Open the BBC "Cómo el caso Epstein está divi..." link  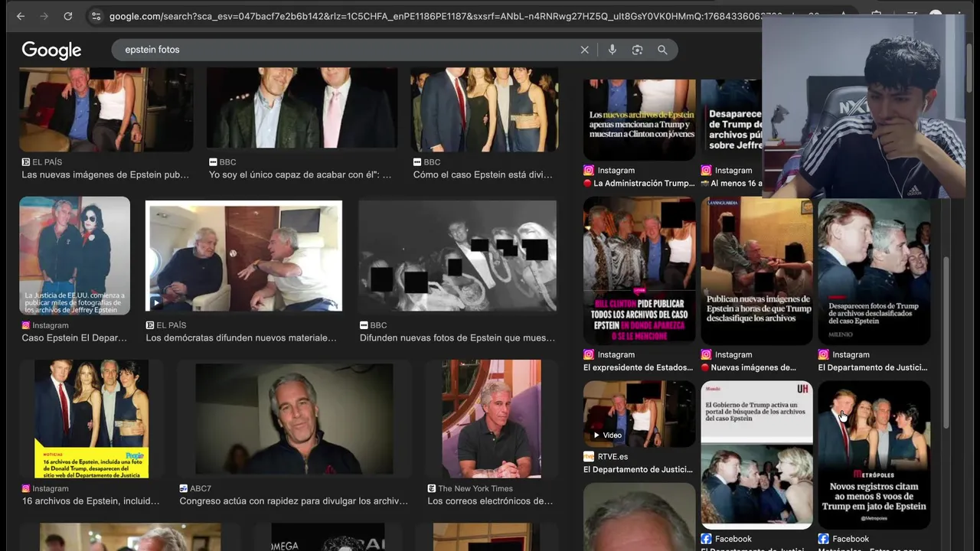pyautogui.click(x=482, y=174)
